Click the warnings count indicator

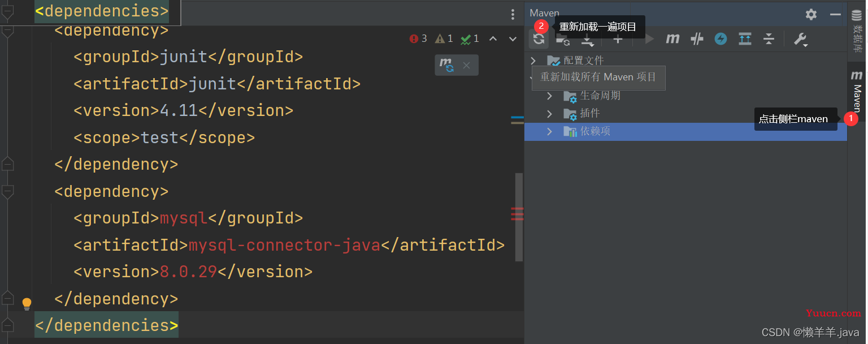coord(444,38)
